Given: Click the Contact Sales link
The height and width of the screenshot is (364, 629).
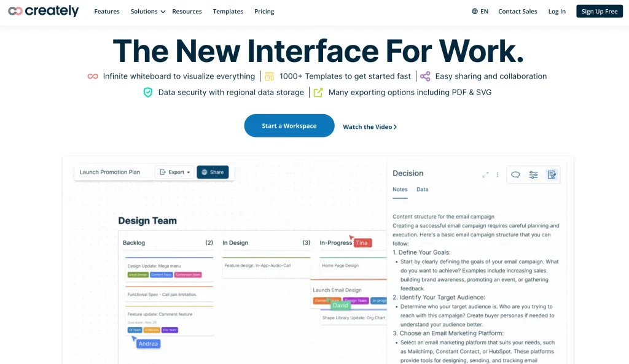Looking at the screenshot, I should (x=517, y=11).
